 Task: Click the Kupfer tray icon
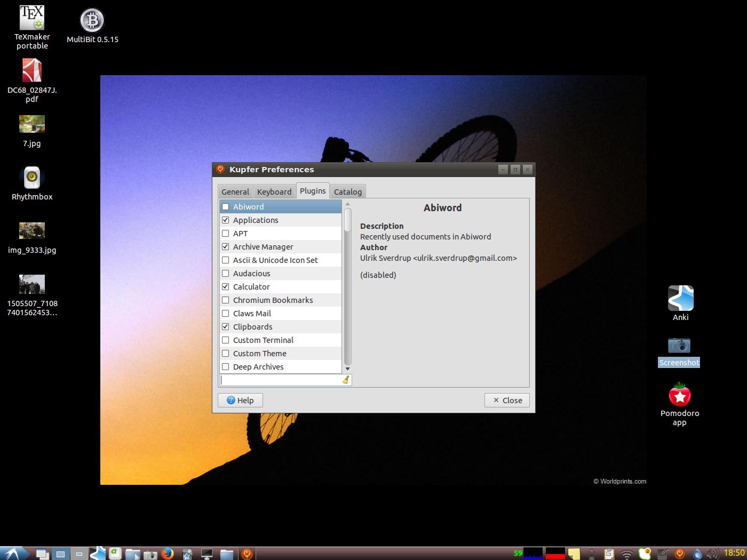(x=680, y=554)
